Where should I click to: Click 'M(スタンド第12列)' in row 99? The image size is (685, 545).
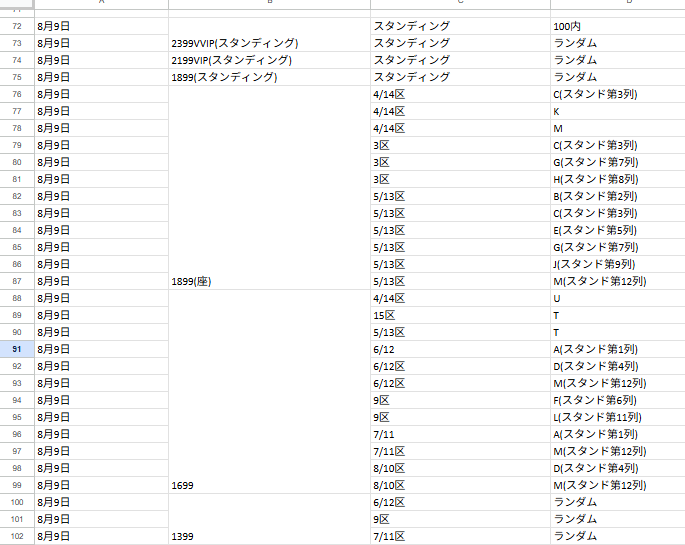(618, 485)
